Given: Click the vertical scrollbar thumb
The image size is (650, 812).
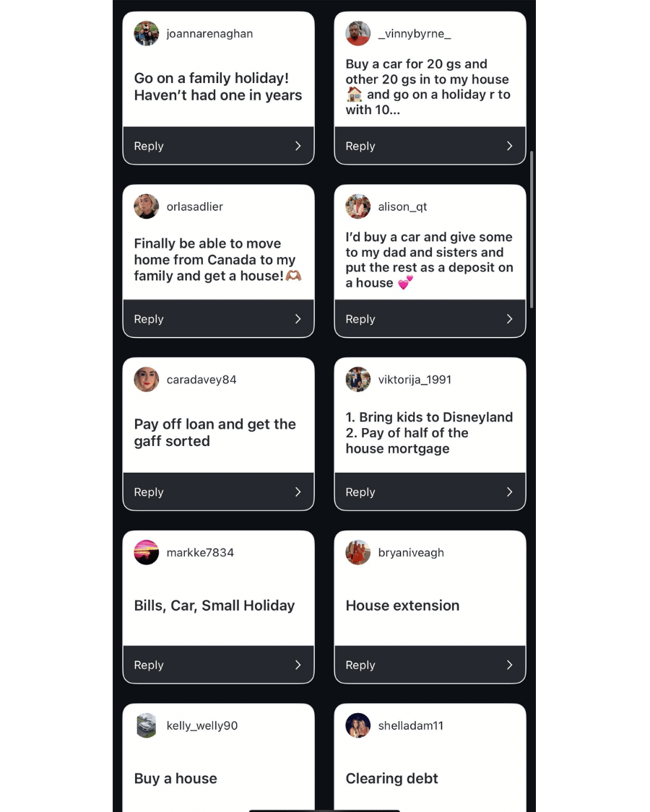Looking at the screenshot, I should pos(532,230).
